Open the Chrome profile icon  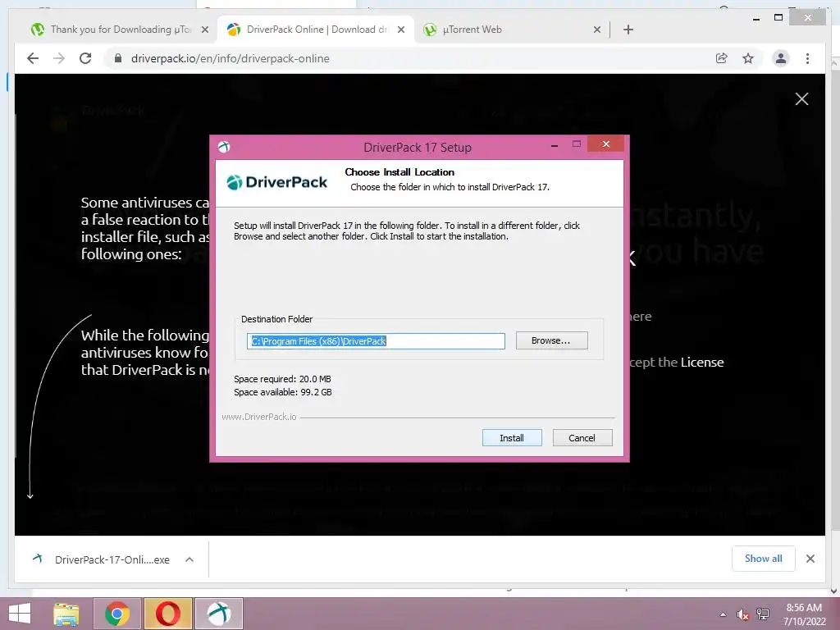coord(781,58)
